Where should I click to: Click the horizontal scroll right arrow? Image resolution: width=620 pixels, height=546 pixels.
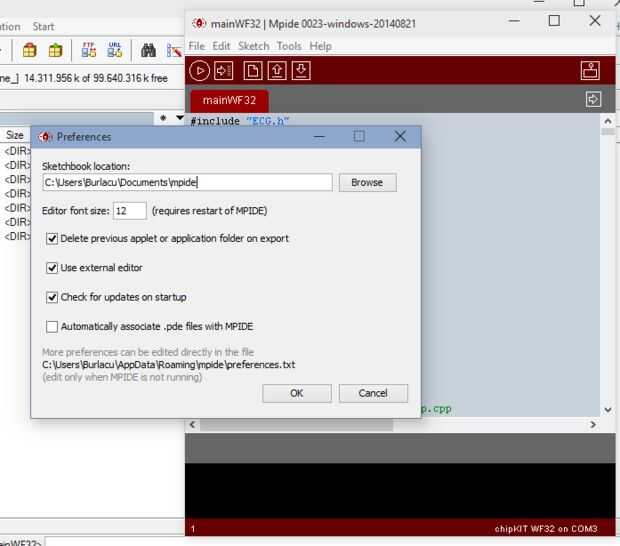[x=593, y=425]
